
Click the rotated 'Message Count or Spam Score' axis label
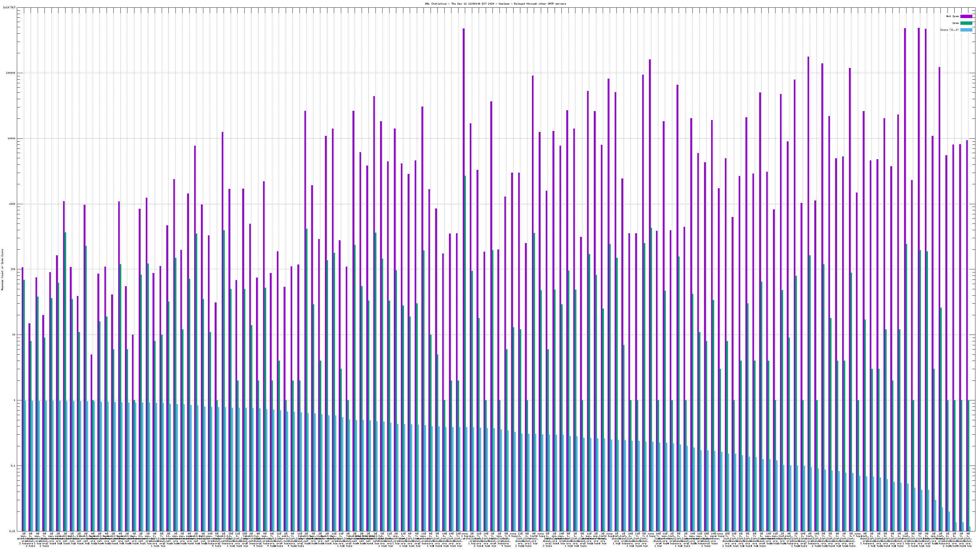click(2, 270)
